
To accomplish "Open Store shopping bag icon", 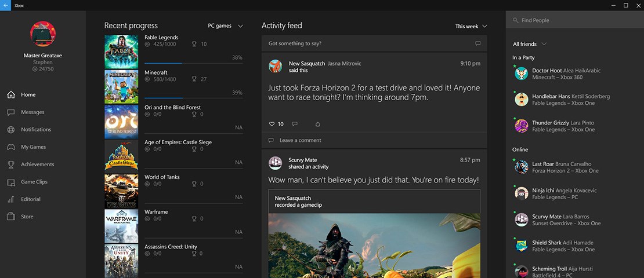I will (x=11, y=217).
